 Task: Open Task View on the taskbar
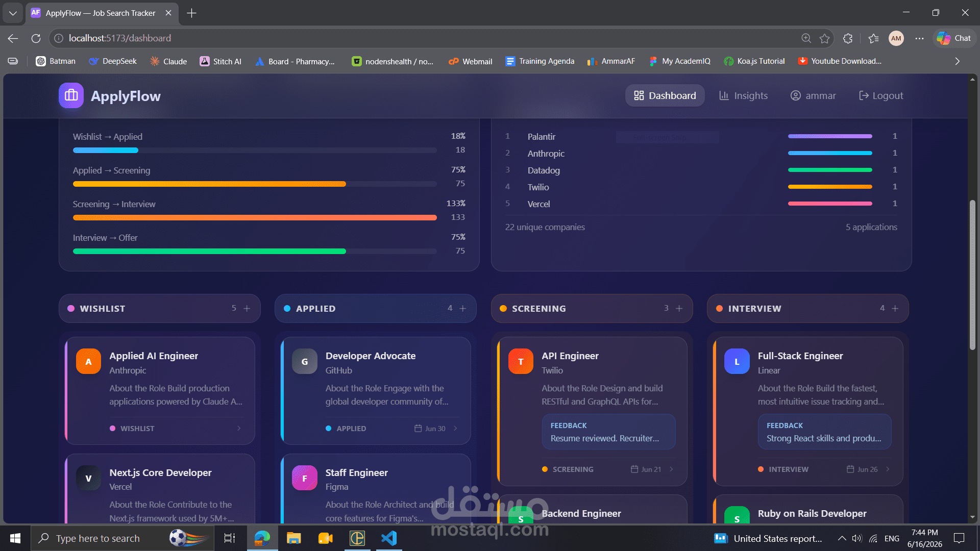[x=230, y=538]
